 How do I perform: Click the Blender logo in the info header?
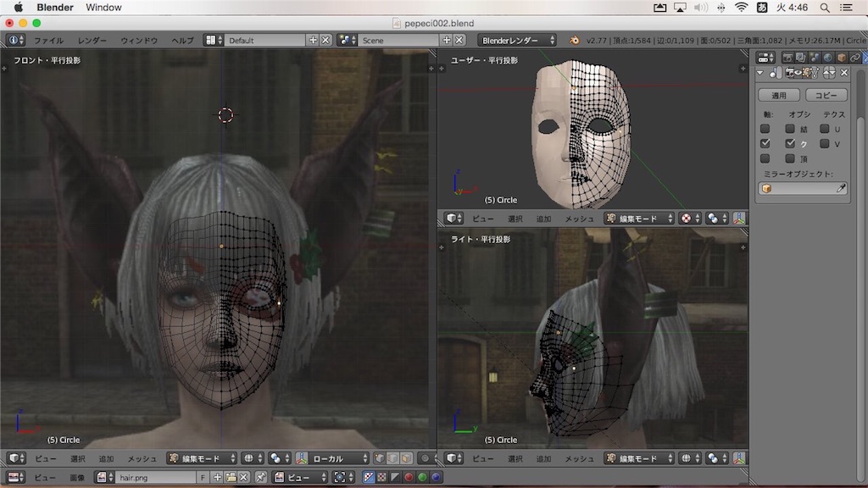point(575,40)
